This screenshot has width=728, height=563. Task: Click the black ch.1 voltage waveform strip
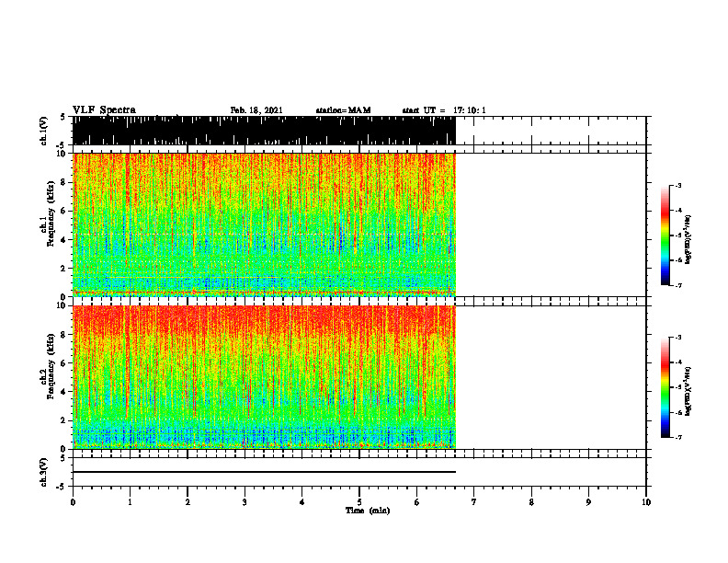[264, 131]
